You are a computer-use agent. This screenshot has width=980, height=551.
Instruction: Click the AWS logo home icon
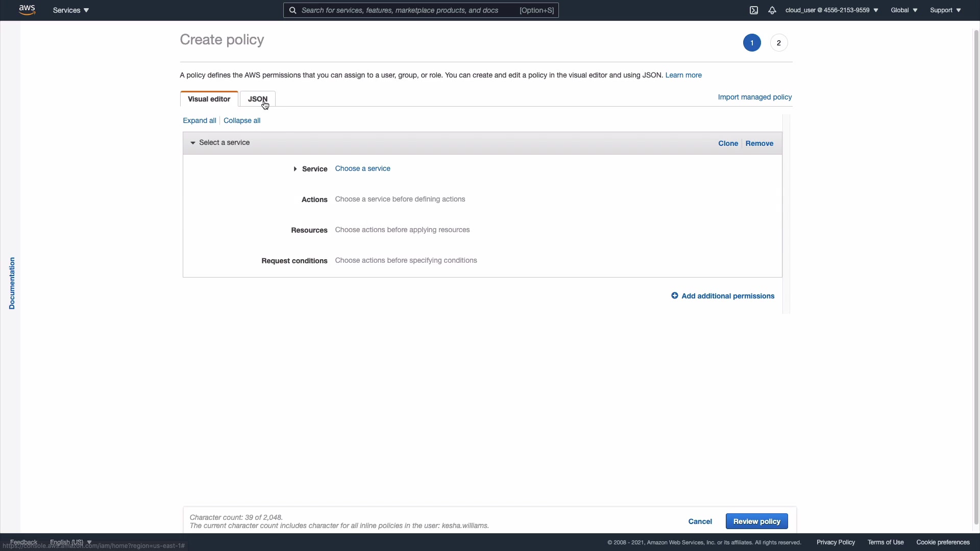[x=27, y=10]
